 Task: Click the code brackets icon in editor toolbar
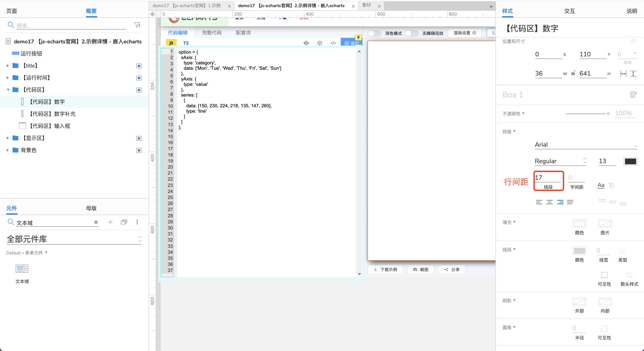coord(333,43)
